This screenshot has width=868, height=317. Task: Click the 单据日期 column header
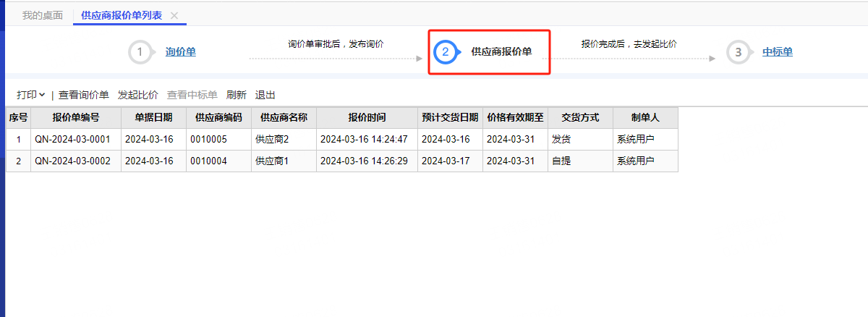coord(153,117)
